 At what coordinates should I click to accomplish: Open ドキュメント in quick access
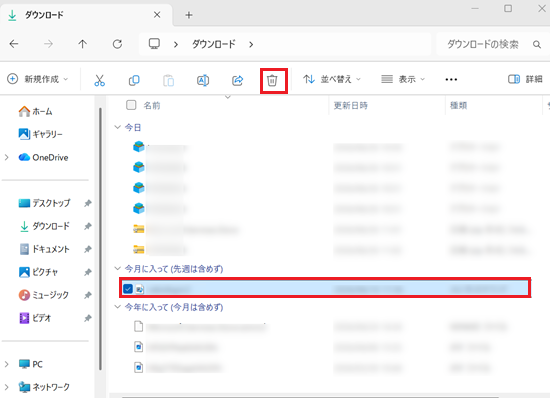(44, 249)
